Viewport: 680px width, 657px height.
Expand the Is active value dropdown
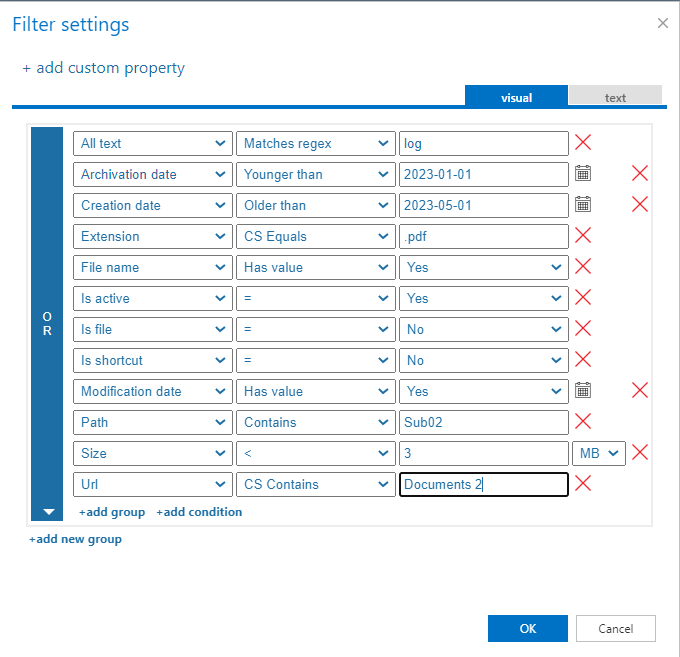[483, 298]
